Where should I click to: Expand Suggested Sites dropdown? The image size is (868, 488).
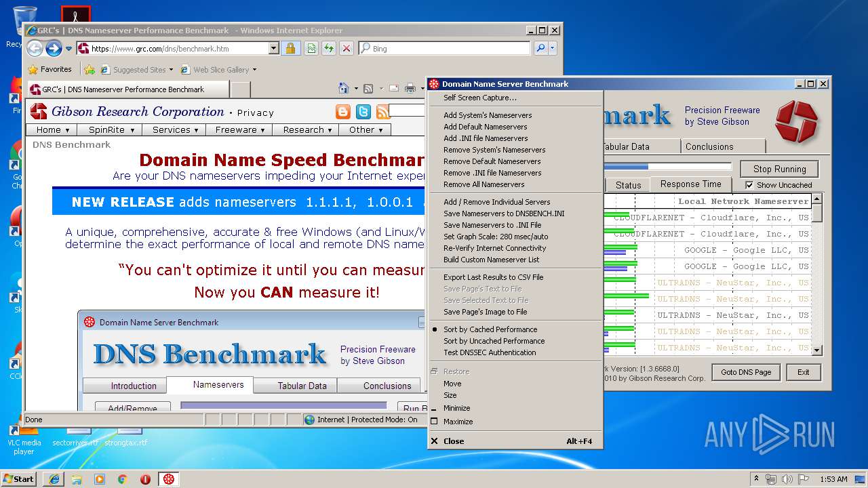pyautogui.click(x=171, y=69)
